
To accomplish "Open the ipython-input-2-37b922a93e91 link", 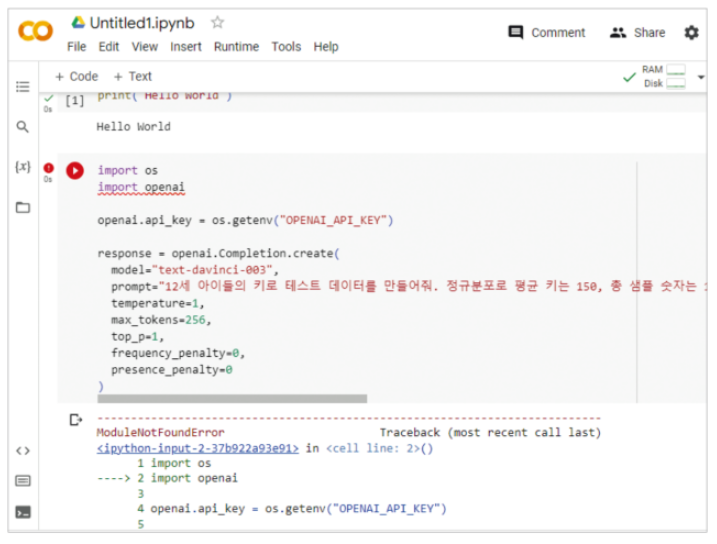I will (x=198, y=448).
